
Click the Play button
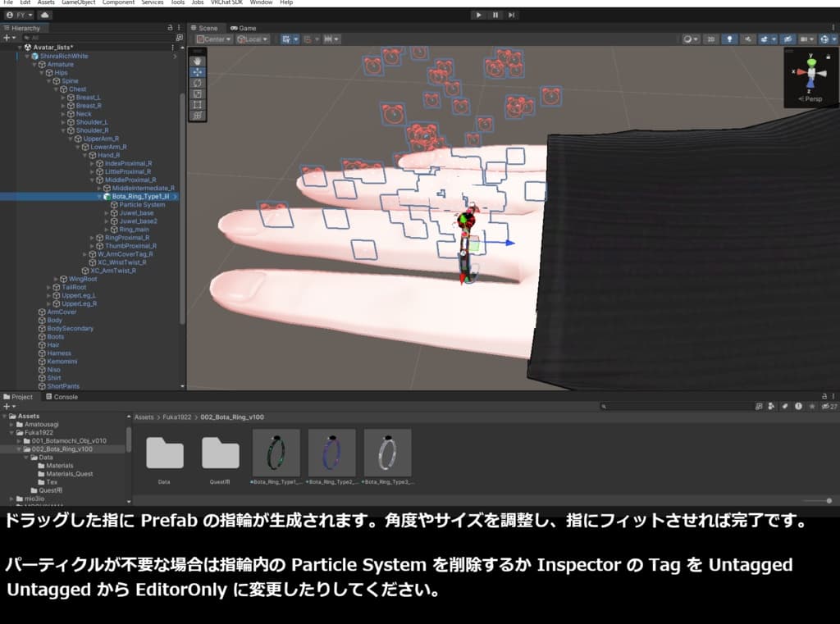pos(478,15)
